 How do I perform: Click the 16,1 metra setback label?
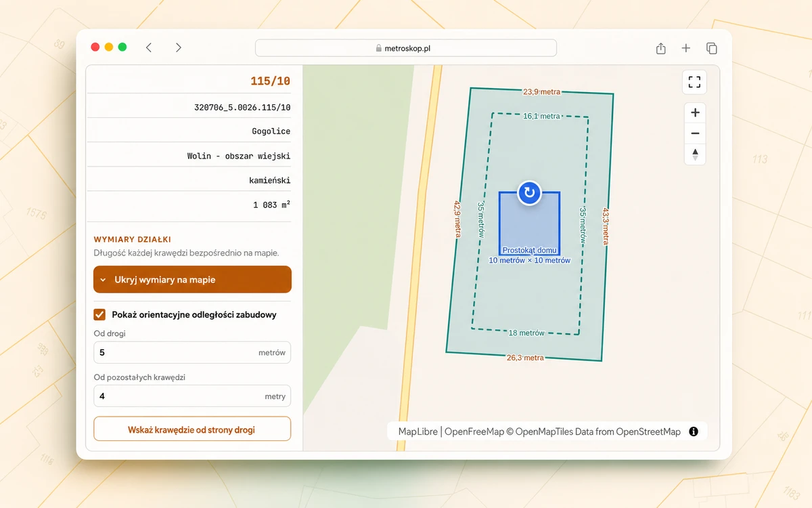point(541,117)
